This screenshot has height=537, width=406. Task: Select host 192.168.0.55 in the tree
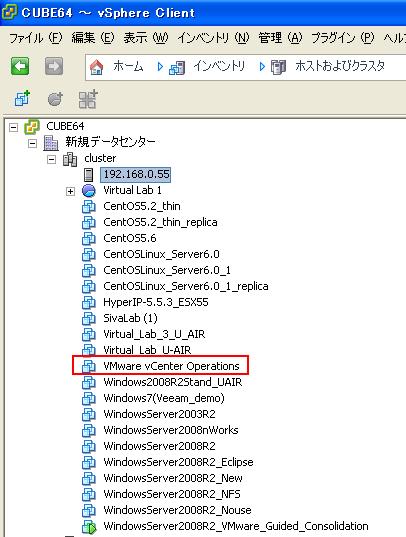point(136,174)
